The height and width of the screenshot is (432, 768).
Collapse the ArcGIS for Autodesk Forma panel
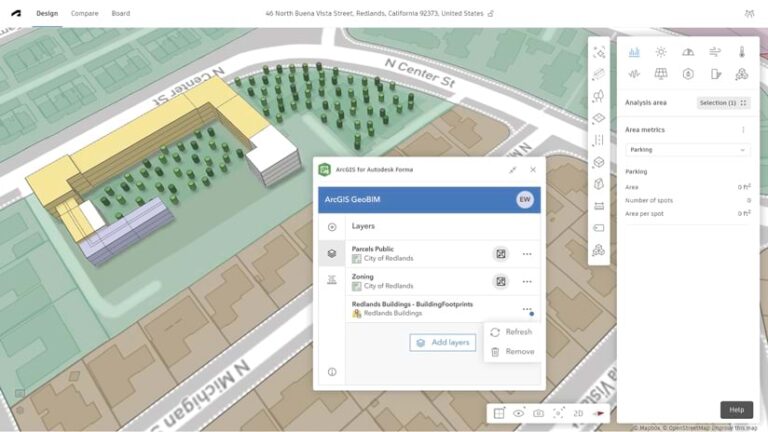coord(512,170)
